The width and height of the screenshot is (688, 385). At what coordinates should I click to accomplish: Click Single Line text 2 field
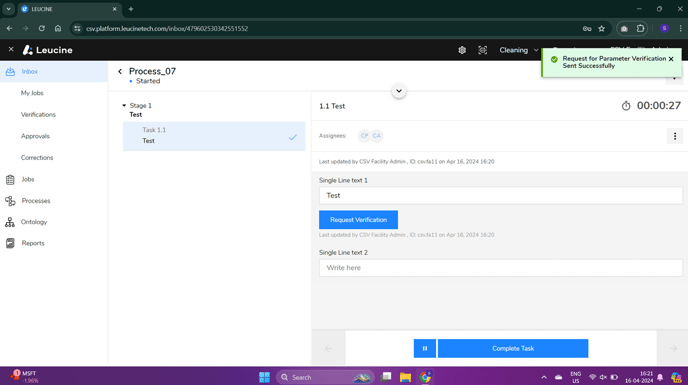point(501,268)
